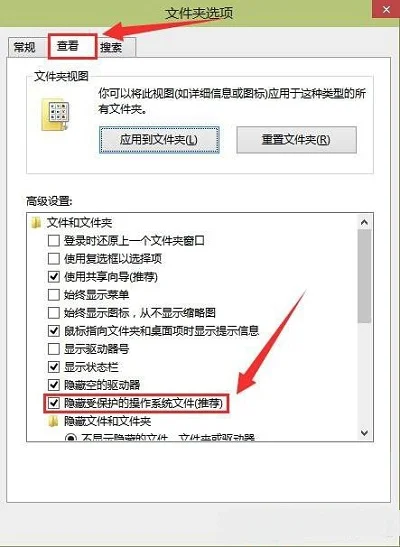This screenshot has width=400, height=547.
Task: Select 不显示隐藏的文件 radio button
Action: tap(71, 438)
